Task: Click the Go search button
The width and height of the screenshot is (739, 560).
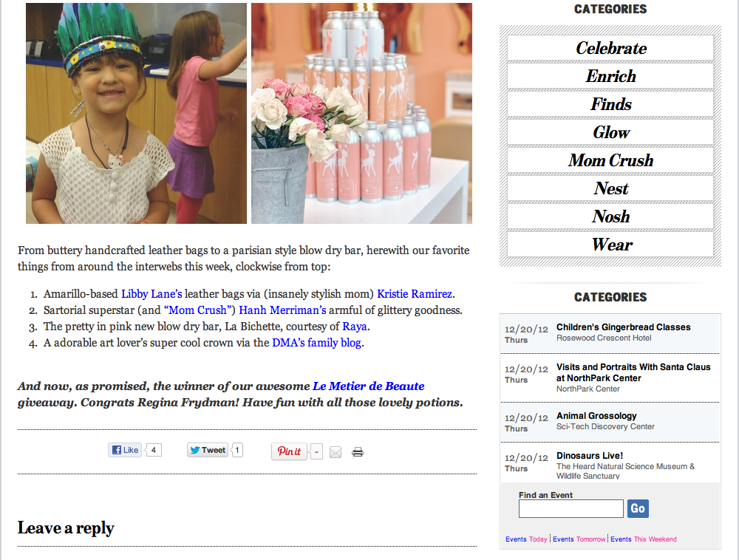Action: (x=638, y=509)
